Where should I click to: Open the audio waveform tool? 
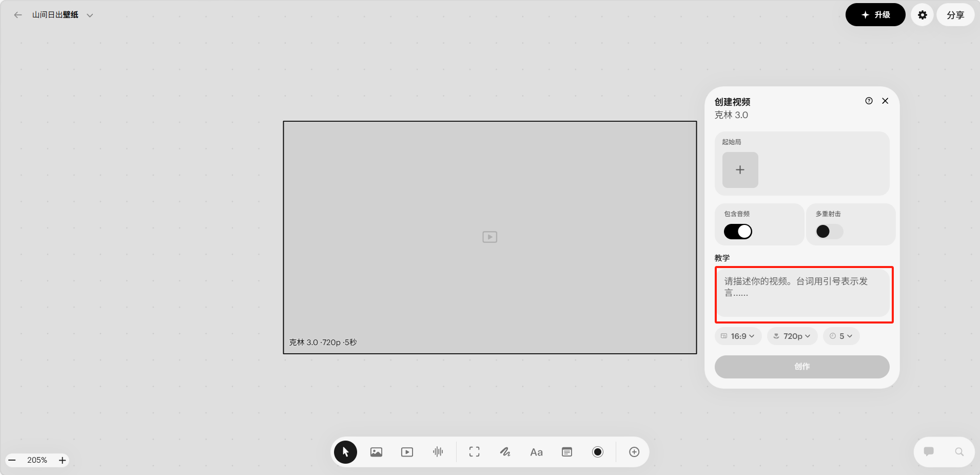click(438, 452)
